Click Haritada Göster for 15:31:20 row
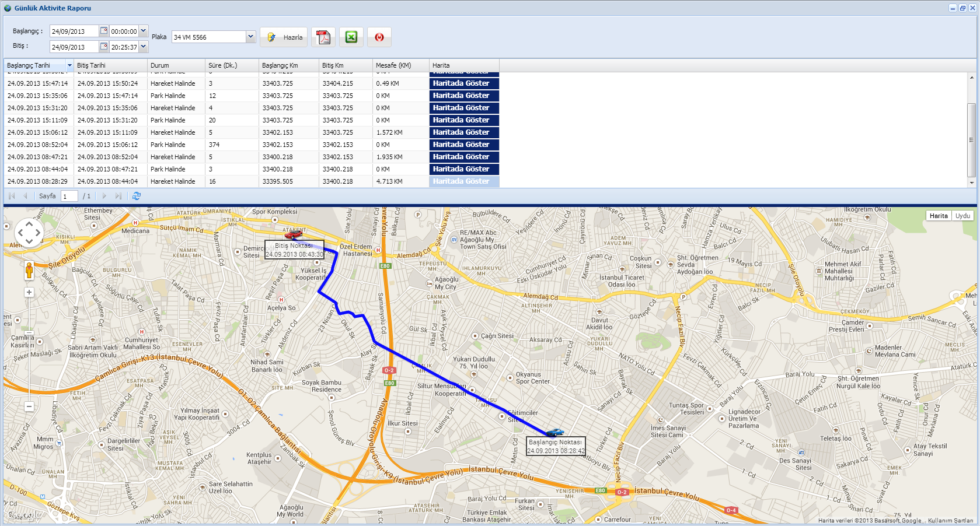The image size is (980, 526). coord(464,108)
